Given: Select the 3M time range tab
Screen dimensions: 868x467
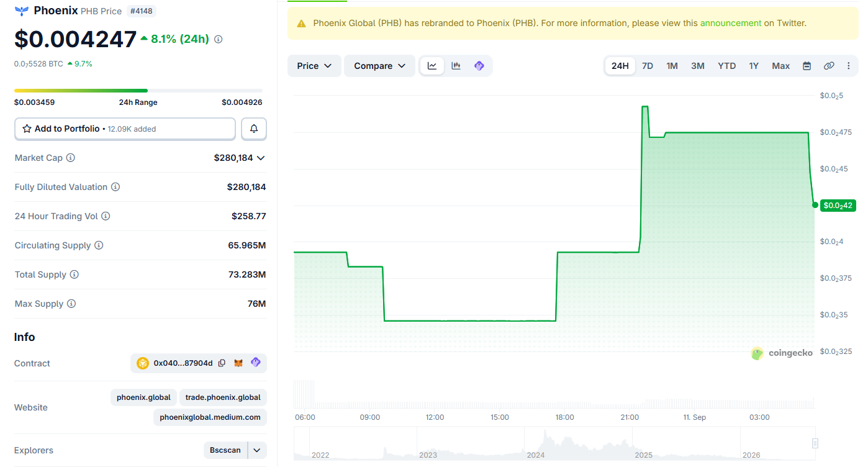Looking at the screenshot, I should point(698,66).
